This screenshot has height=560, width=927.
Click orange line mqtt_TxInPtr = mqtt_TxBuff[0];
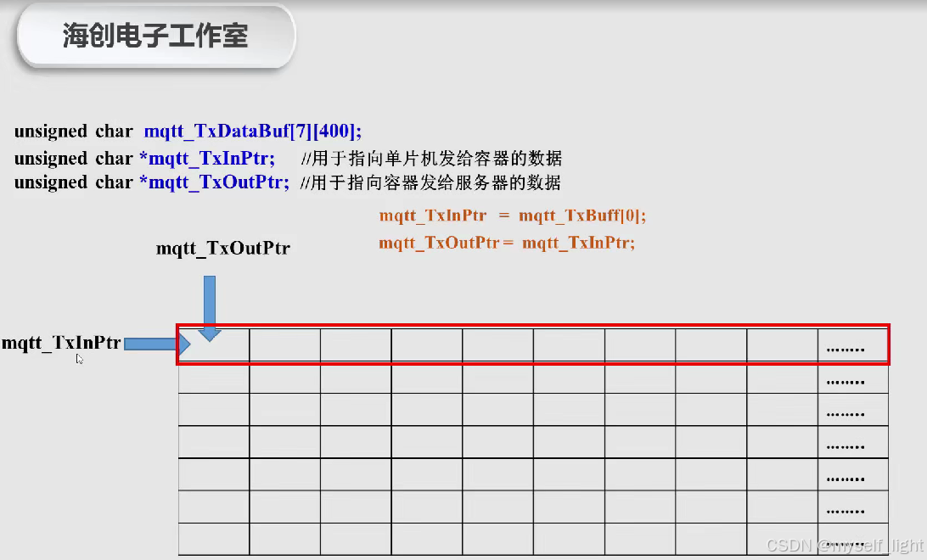[513, 216]
